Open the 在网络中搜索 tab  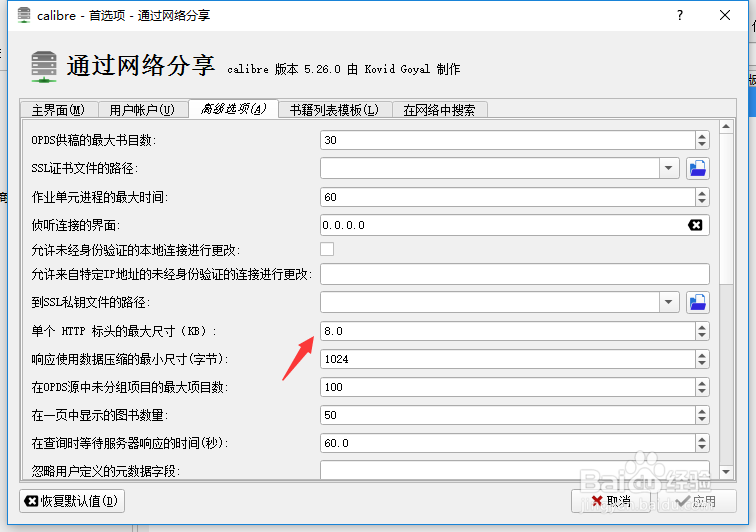coord(439,109)
